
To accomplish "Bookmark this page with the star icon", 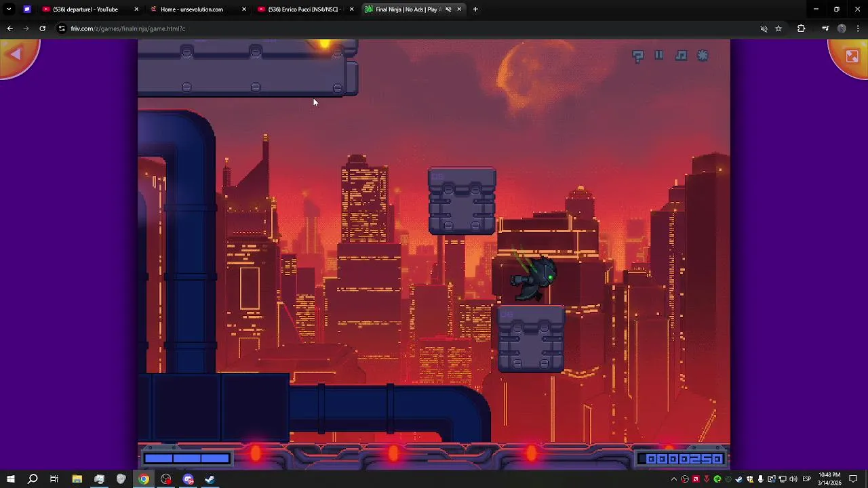I will pyautogui.click(x=778, y=28).
